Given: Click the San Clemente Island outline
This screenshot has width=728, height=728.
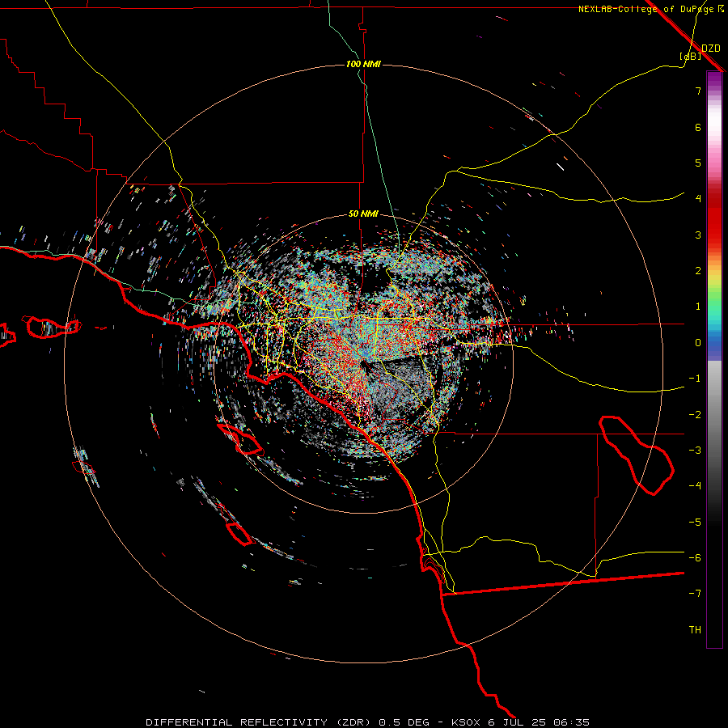Looking at the screenshot, I should [x=239, y=534].
